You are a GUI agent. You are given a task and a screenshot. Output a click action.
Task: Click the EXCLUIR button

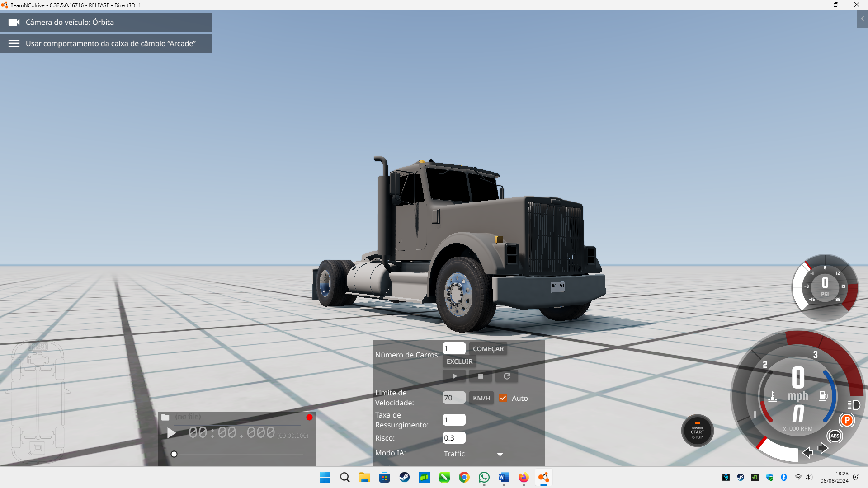coord(459,361)
